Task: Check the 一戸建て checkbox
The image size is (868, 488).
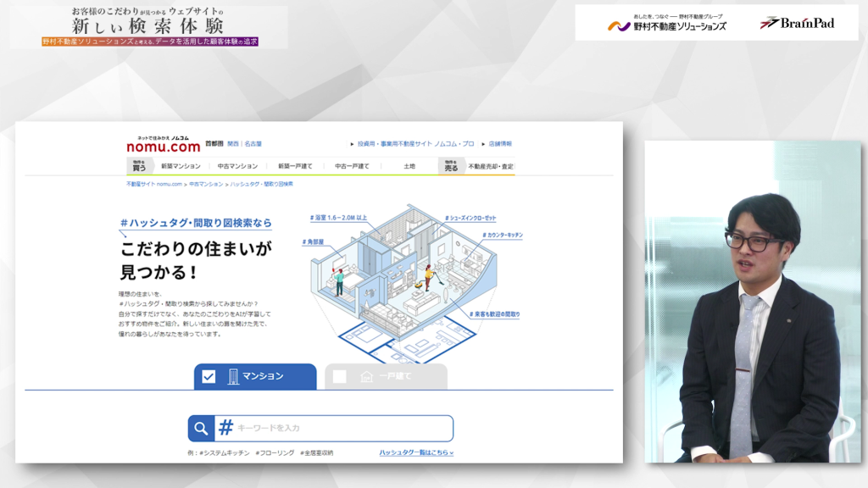Action: coord(340,377)
